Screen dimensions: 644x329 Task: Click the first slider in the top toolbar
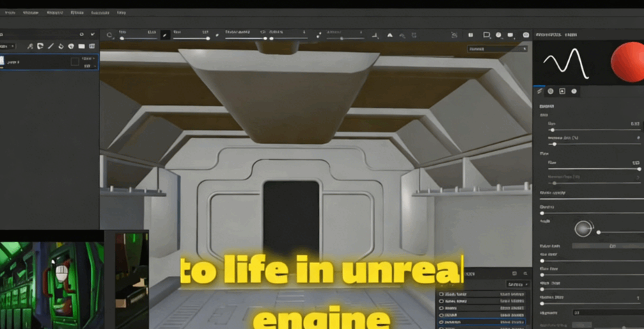click(138, 38)
